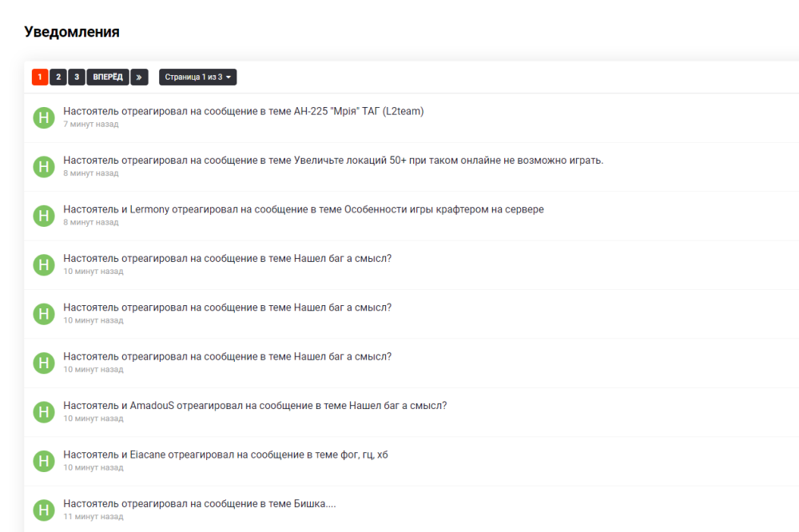Viewport: 799px width, 532px height.
Task: Open Настоятель and AmadouS reaction notification
Action: (x=255, y=405)
